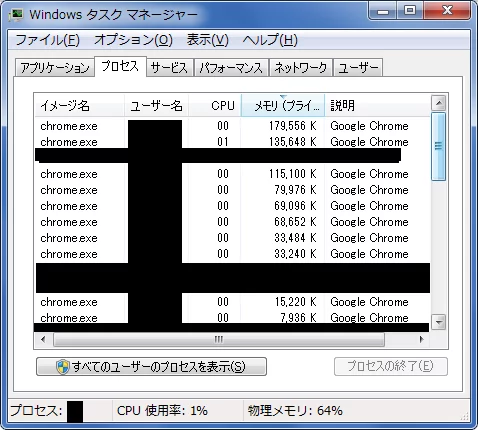The height and width of the screenshot is (430, 478).
Task: Select chrome.exe row using 7,936 K
Action: coord(232,317)
